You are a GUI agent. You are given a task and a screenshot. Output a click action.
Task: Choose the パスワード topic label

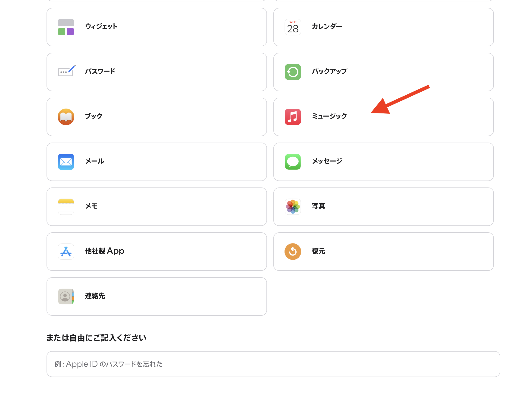[100, 71]
